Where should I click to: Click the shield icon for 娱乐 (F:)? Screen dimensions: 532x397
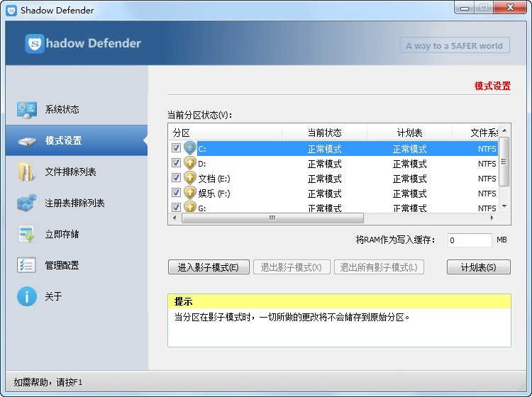[x=190, y=194]
